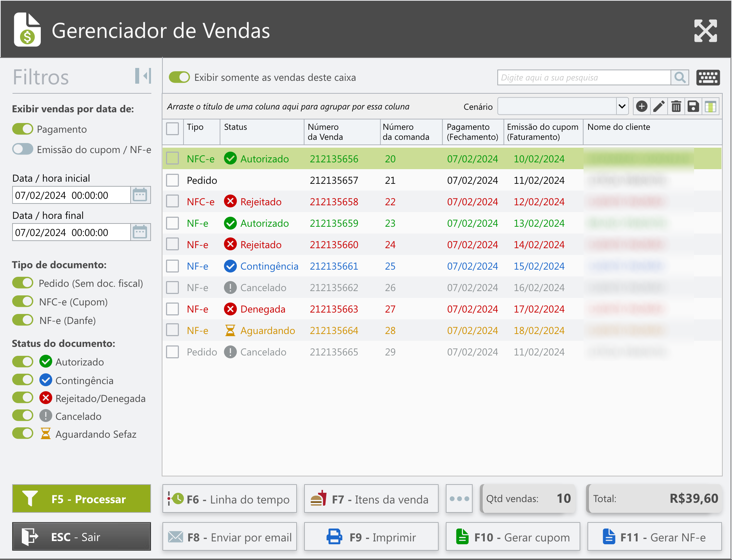Image resolution: width=732 pixels, height=560 pixels.
Task: Open the on-screen keyboard
Action: click(708, 78)
